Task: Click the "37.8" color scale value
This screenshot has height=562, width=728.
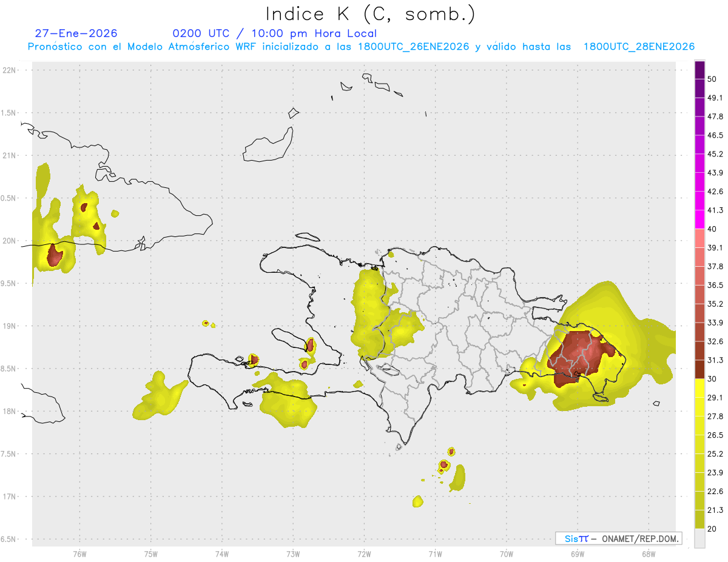Action: (x=715, y=267)
